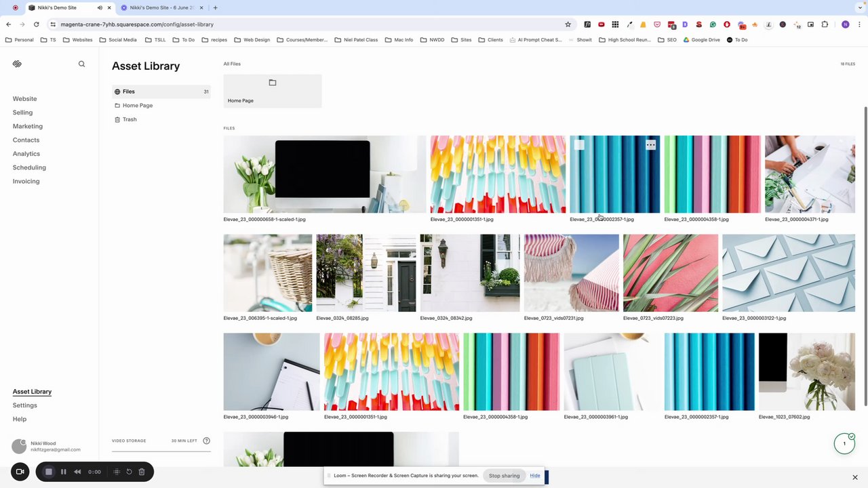Screen dimensions: 868x488
Task: Click Loom drag grid handle icon
Action: click(117, 472)
